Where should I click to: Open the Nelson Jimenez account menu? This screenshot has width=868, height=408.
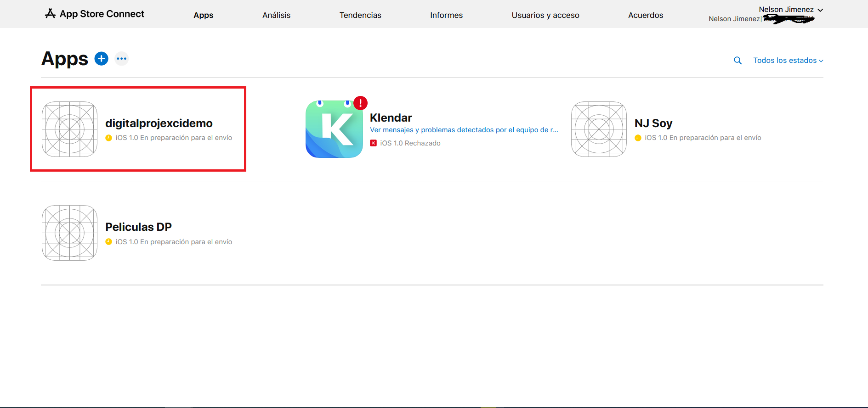point(790,10)
